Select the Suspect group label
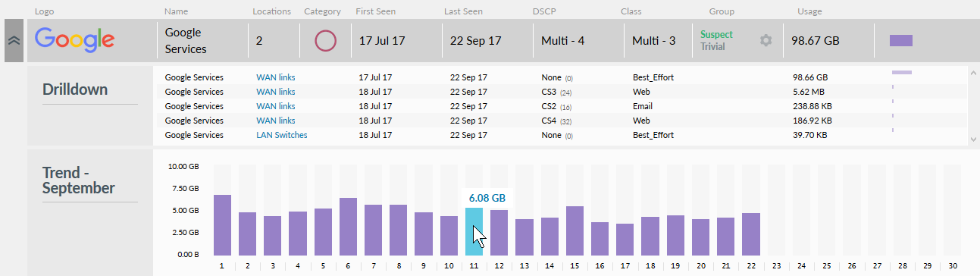980x276 pixels. [x=717, y=34]
